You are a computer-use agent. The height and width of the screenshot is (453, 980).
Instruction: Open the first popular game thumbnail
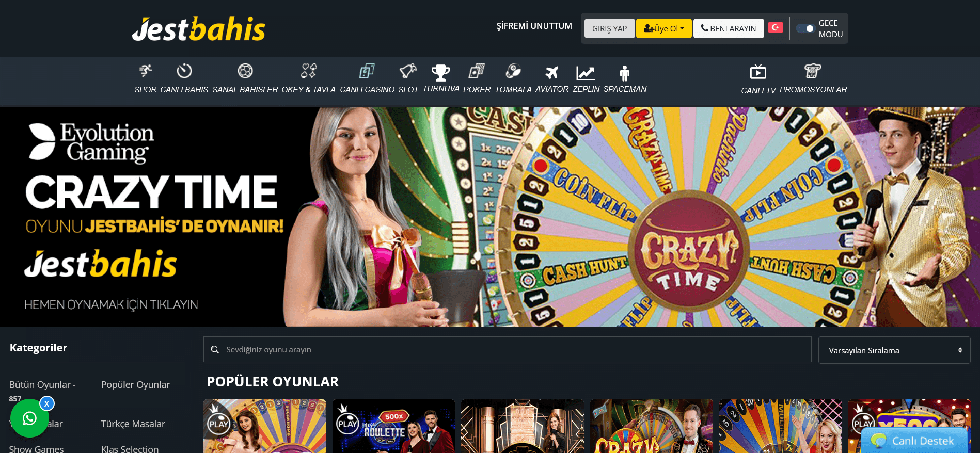tap(264, 426)
